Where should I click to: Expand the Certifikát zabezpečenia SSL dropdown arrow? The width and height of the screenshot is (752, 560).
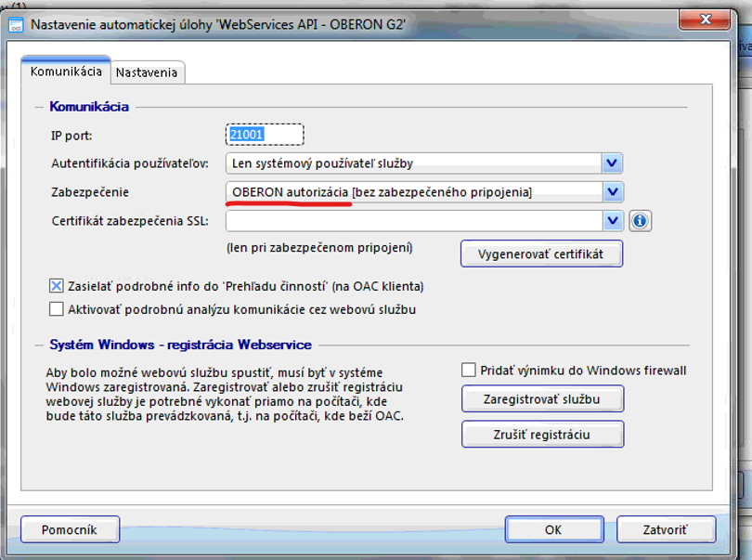[x=611, y=221]
